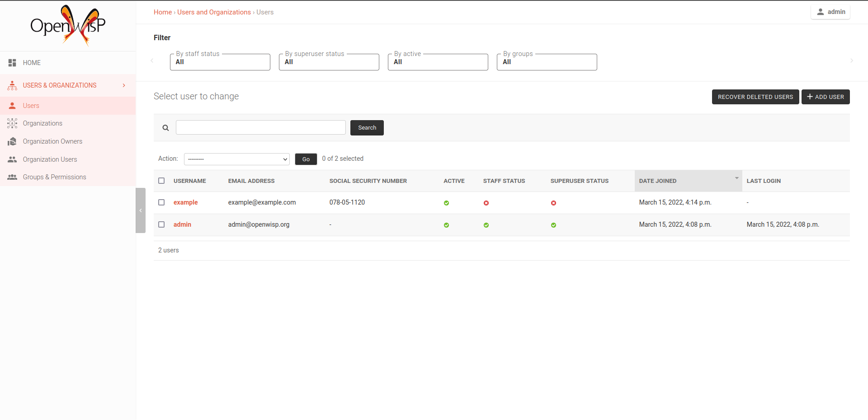The image size is (868, 420).
Task: Click the magnifying glass search icon
Action: tap(165, 128)
